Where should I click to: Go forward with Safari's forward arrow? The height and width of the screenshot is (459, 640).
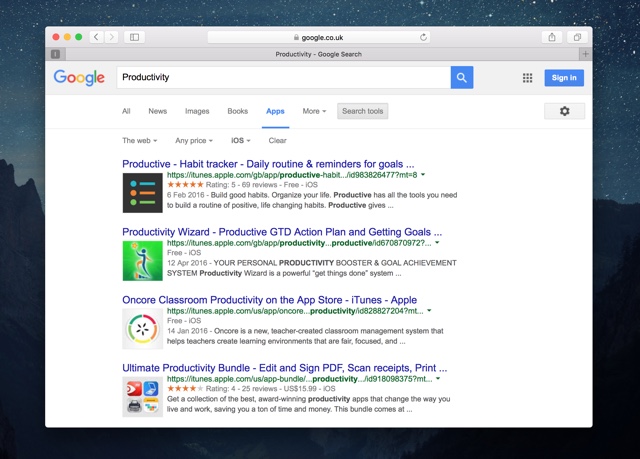tap(111, 37)
